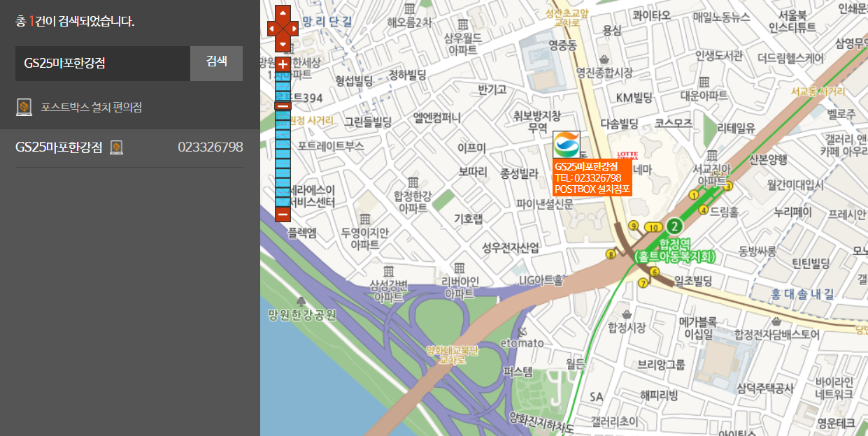The height and width of the screenshot is (436, 868).
Task: Click phone number 023326798 in results list
Action: tap(211, 147)
